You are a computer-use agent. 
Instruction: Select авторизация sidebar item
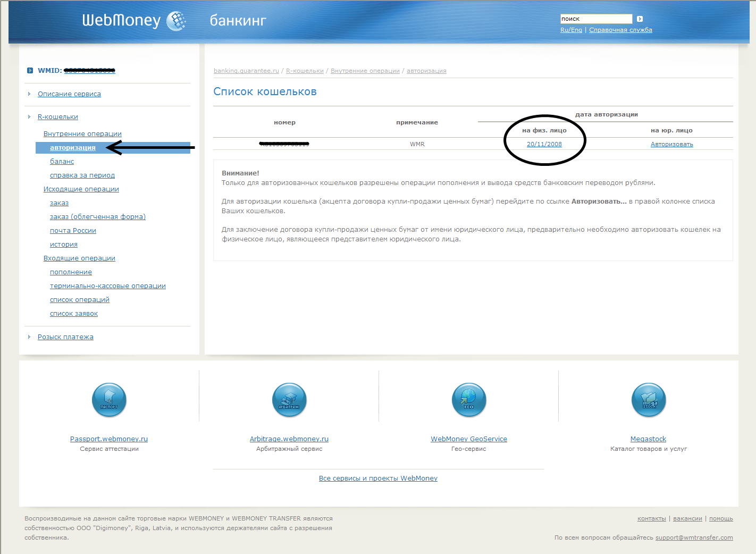73,147
